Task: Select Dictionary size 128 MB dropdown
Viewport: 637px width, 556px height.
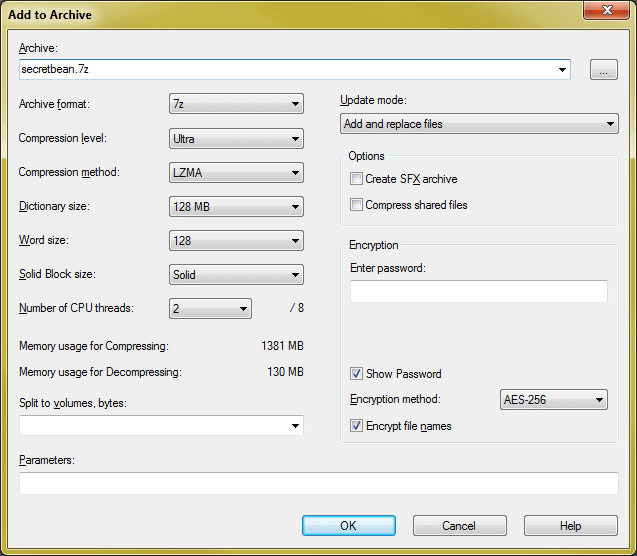Action: 236,207
